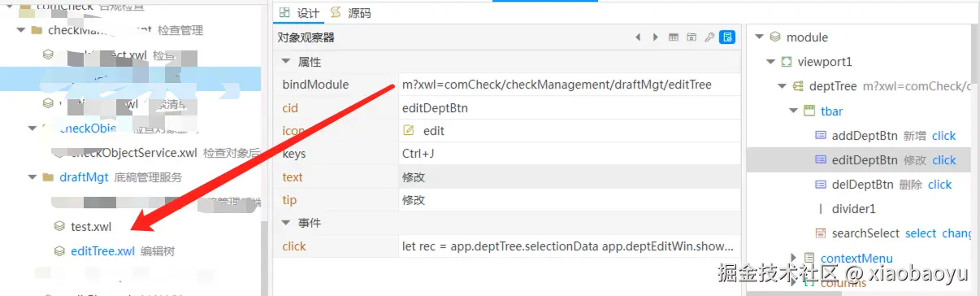Collapse the viewport1 node
The width and height of the screenshot is (980, 296).
[771, 62]
